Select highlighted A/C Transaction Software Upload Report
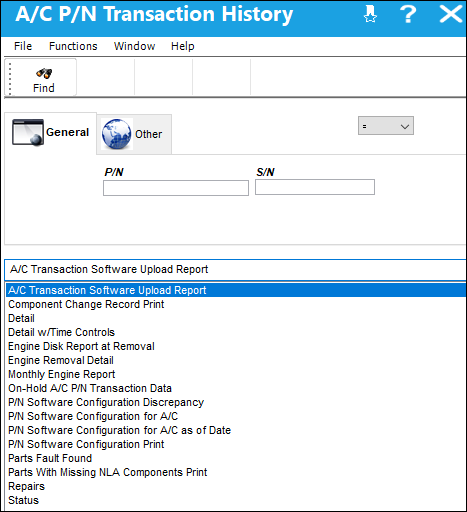Screen dimensions: 467x512 (236, 290)
